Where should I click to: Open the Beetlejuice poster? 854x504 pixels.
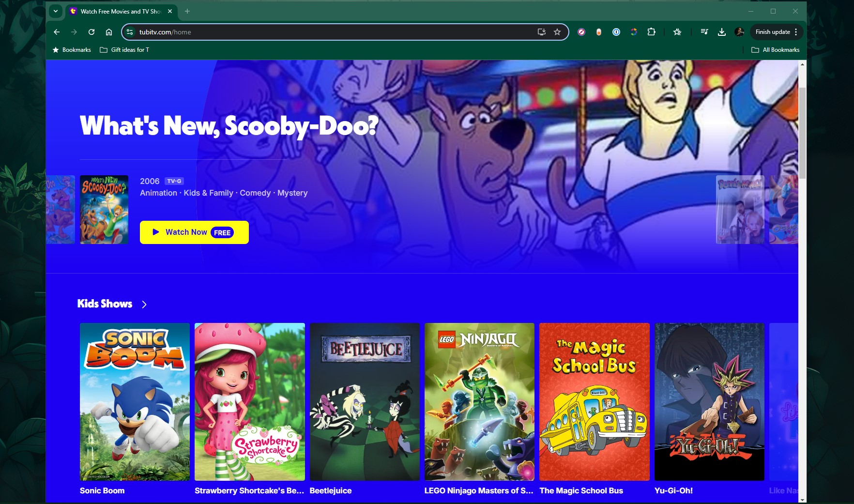[x=365, y=402]
